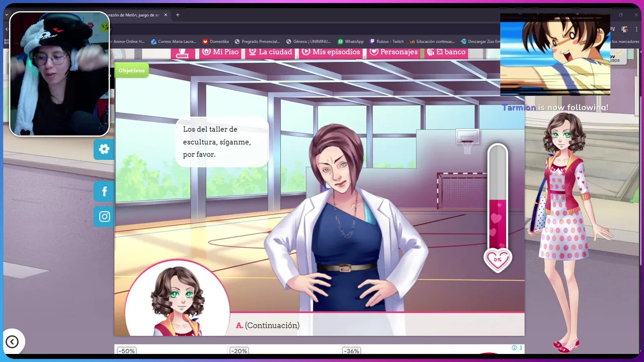Select the profile icon in game navigation

coord(183,53)
